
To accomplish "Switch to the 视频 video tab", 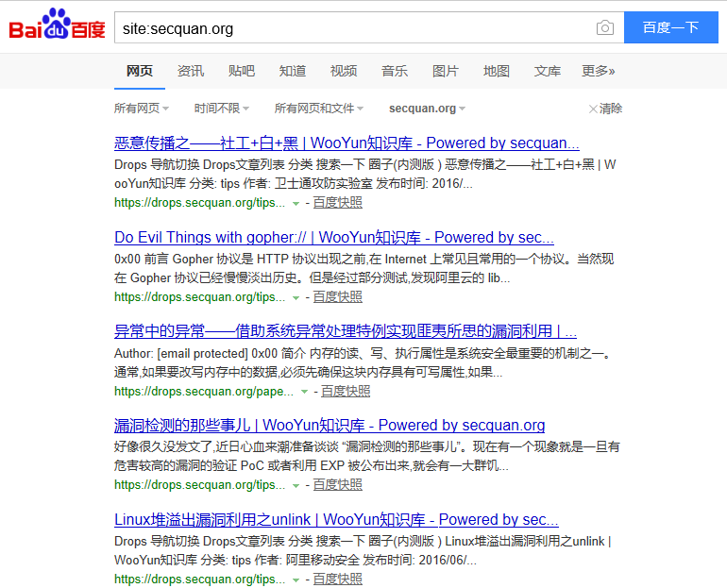I will click(344, 71).
